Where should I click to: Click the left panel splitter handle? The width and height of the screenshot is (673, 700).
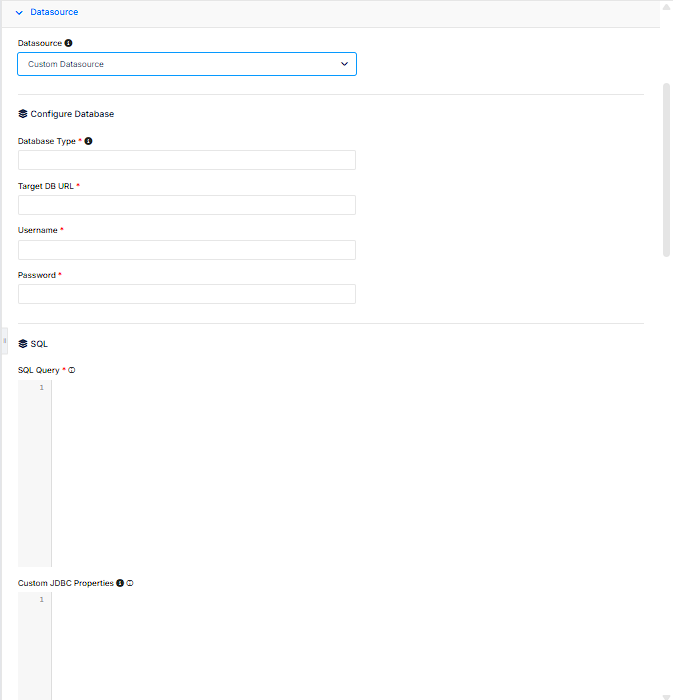point(4,341)
